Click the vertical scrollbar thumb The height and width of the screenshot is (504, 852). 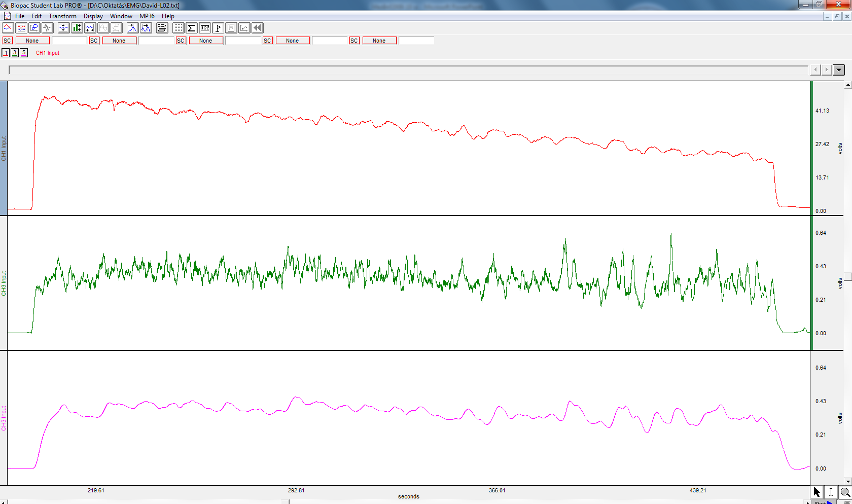(x=848, y=276)
